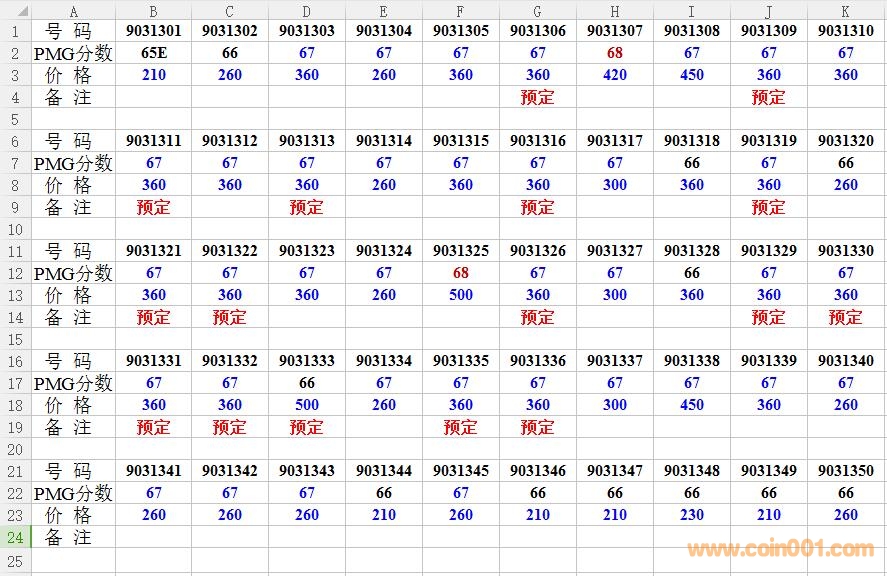Select the cell numbered 9031350

point(846,471)
